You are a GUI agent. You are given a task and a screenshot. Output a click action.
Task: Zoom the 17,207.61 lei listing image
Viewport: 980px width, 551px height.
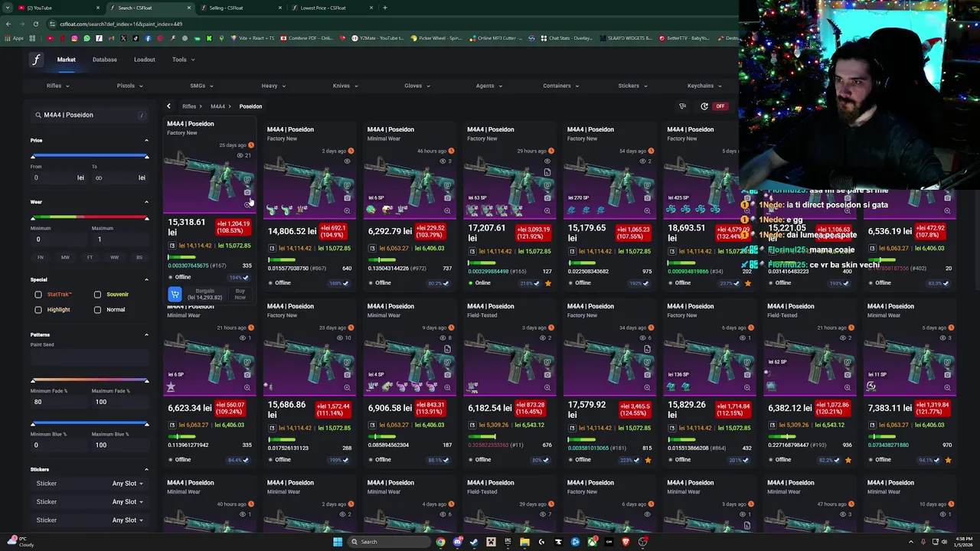click(x=547, y=210)
